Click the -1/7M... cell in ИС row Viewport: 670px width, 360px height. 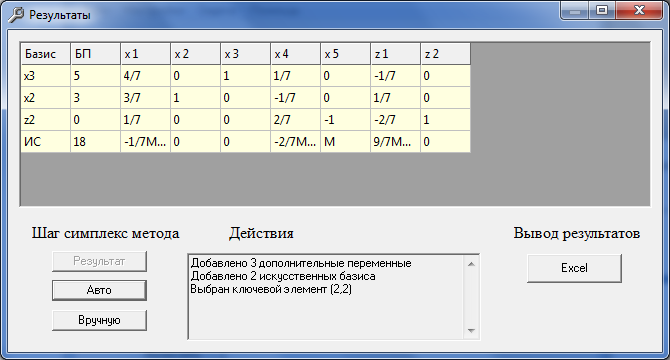point(145,142)
